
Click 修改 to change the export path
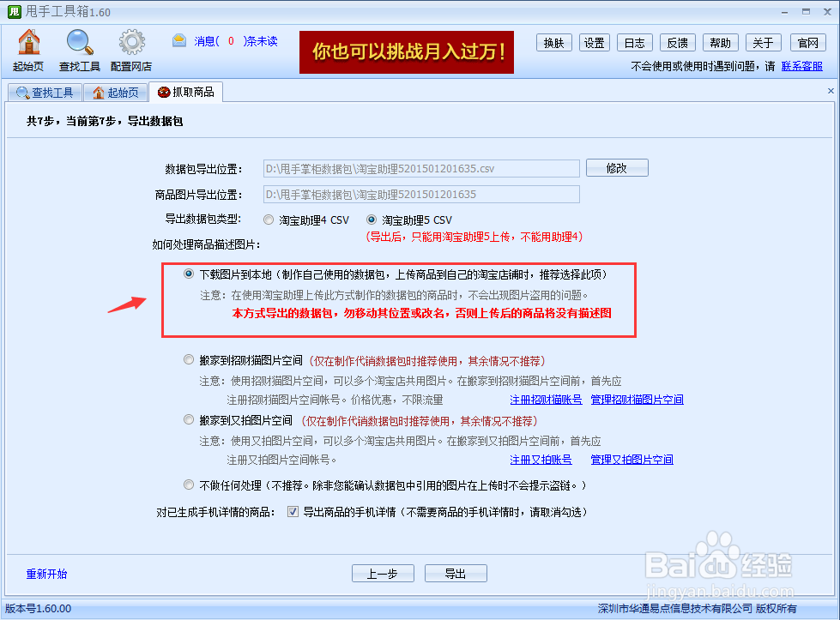[617, 167]
